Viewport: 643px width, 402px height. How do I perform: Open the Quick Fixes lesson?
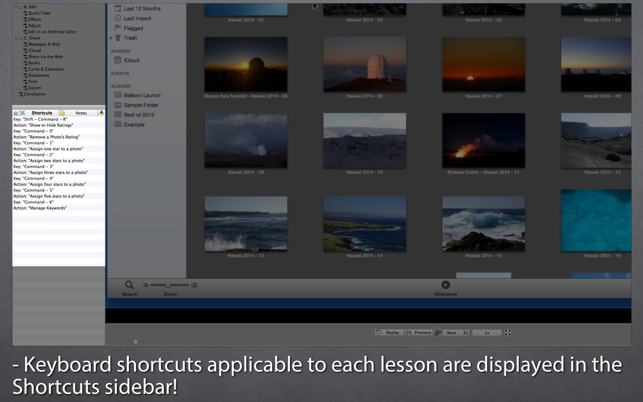[37, 13]
